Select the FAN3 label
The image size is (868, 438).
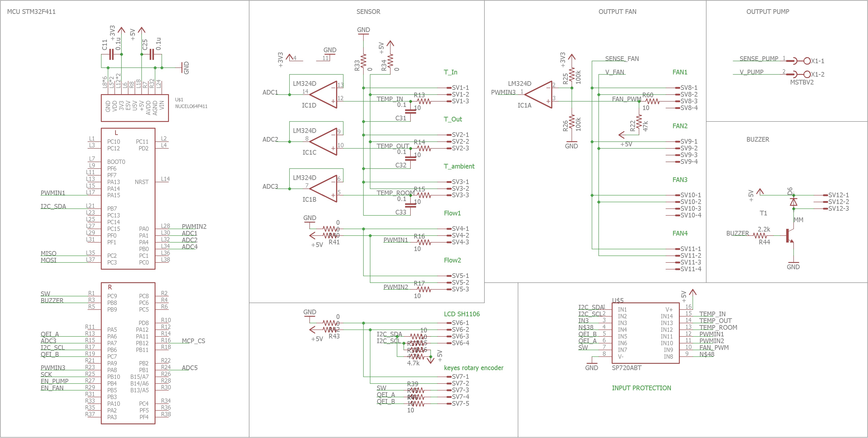pos(680,180)
